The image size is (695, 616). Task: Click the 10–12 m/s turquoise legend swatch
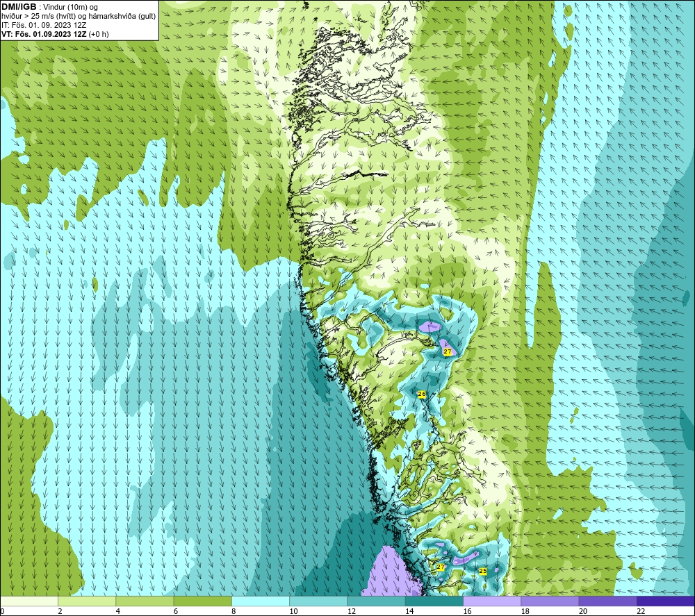(318, 601)
